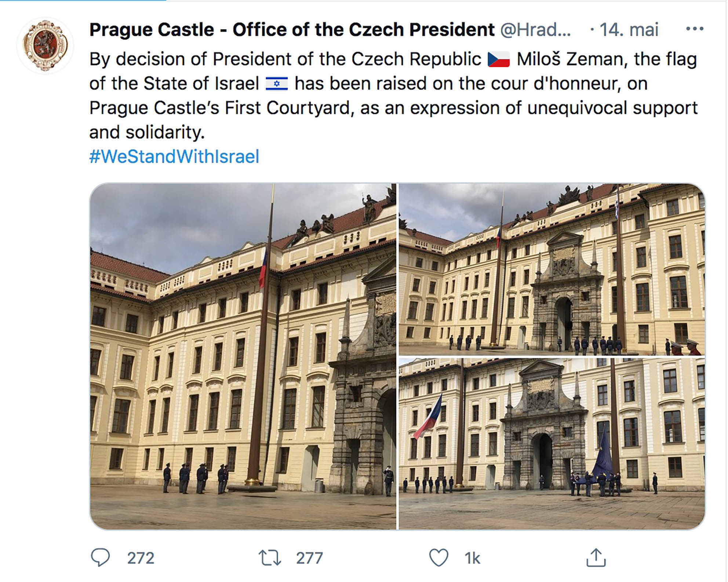The height and width of the screenshot is (582, 728).
Task: Open the large left courtyard photo
Action: point(243,356)
